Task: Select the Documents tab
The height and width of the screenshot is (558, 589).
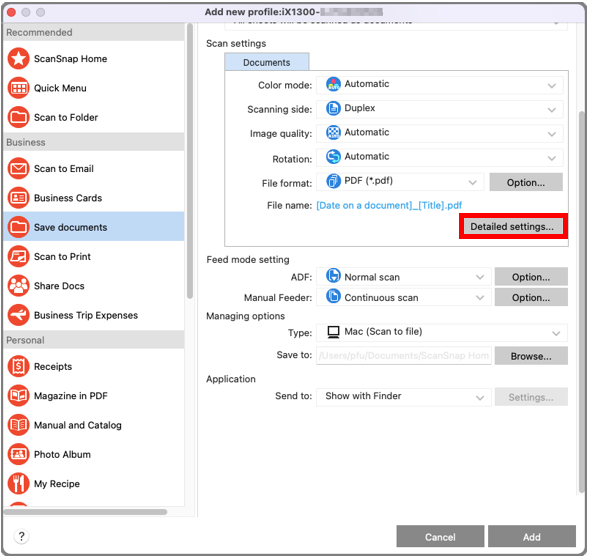Action: (x=267, y=62)
